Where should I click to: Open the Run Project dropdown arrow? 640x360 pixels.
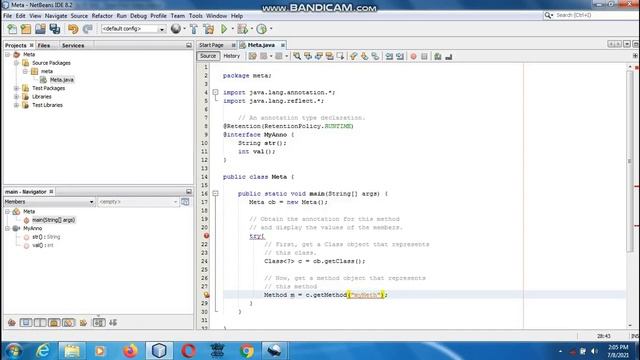[x=232, y=29]
